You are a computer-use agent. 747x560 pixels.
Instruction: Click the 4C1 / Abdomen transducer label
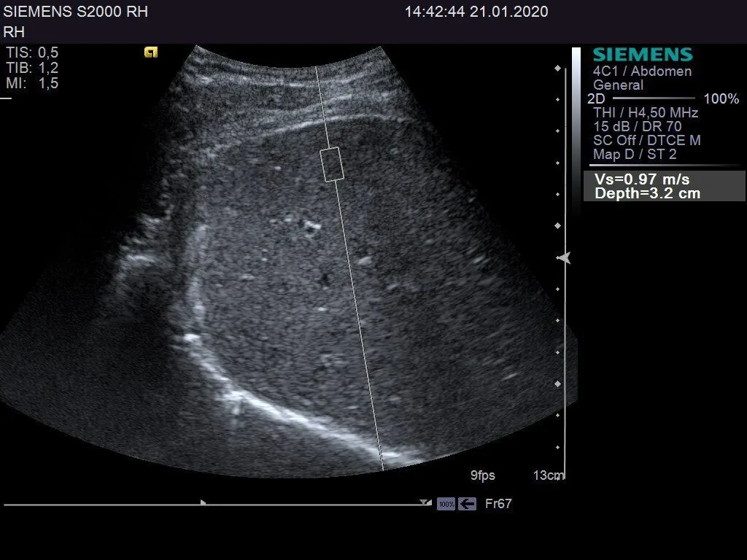pyautogui.click(x=642, y=71)
